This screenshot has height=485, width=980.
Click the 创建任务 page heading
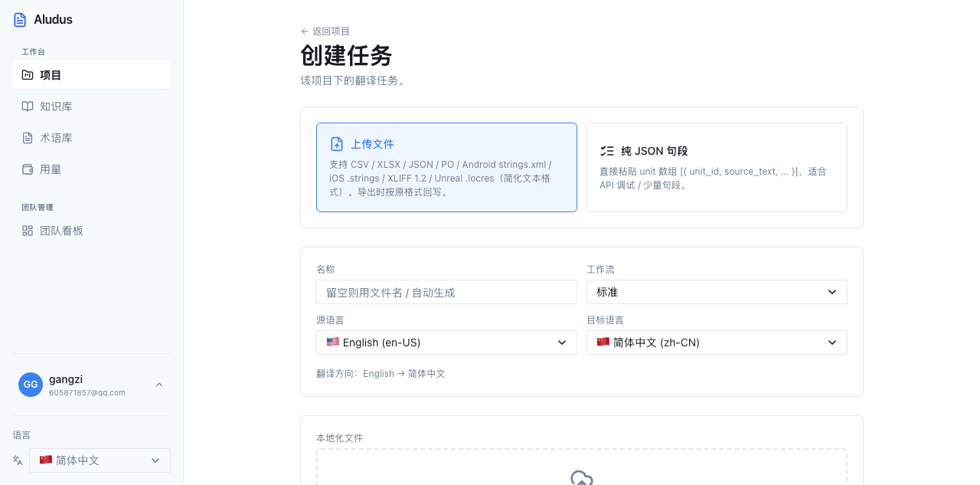tap(346, 56)
